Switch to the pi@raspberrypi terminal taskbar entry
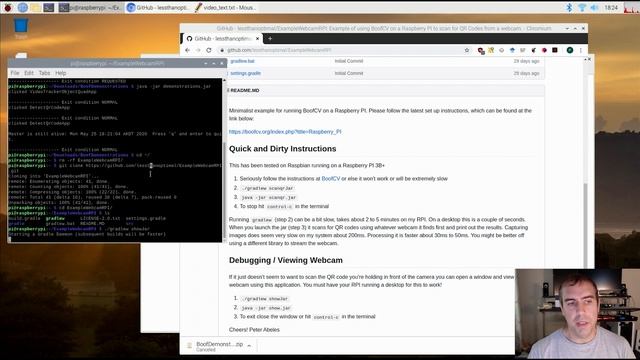This screenshot has height=360, width=640. (90, 7)
